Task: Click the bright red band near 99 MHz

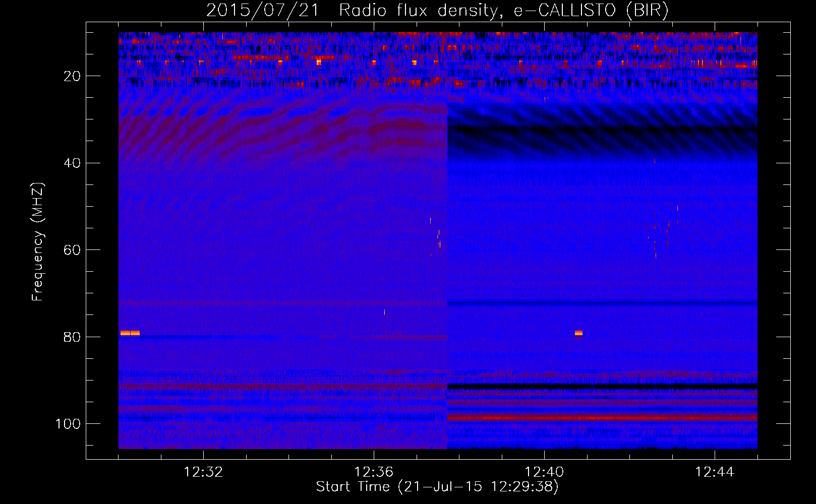Action: (x=602, y=418)
